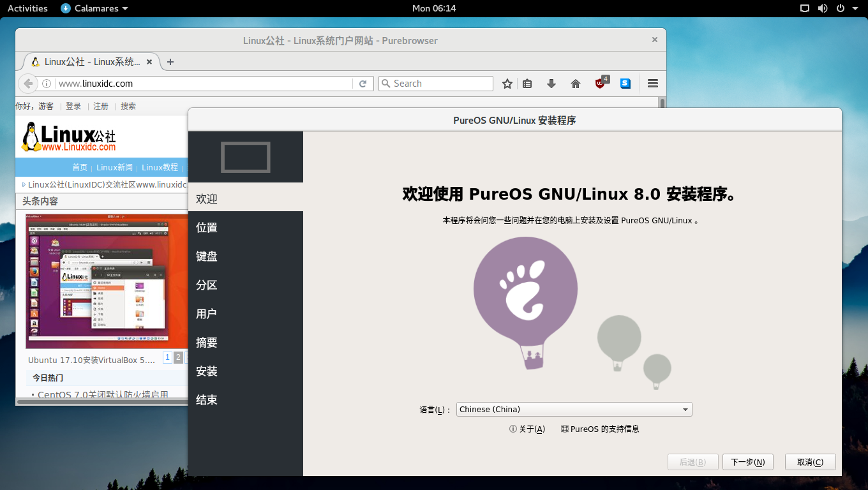This screenshot has width=868, height=490.
Task: Open the clock showing Mon 06:14
Action: click(434, 8)
